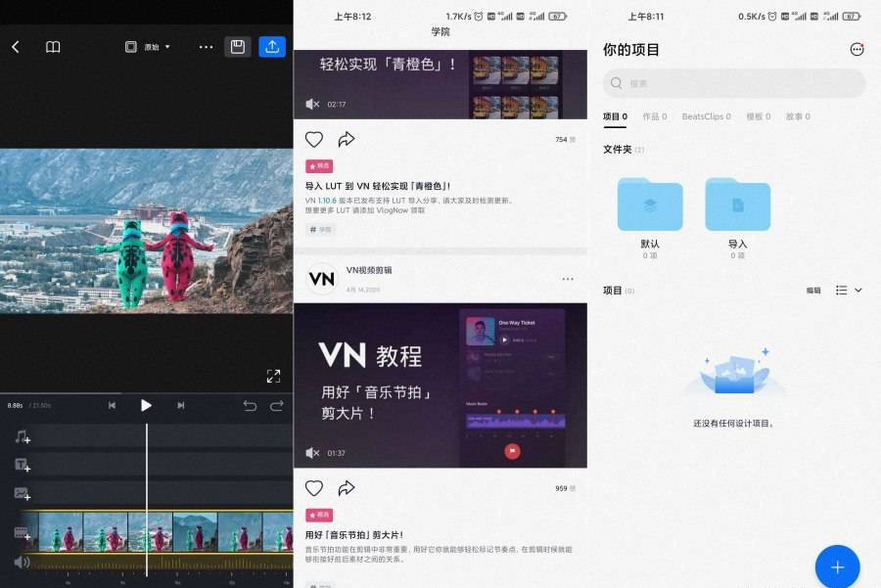Image resolution: width=881 pixels, height=588 pixels.
Task: Add a clip to the main video track
Action: tap(22, 533)
